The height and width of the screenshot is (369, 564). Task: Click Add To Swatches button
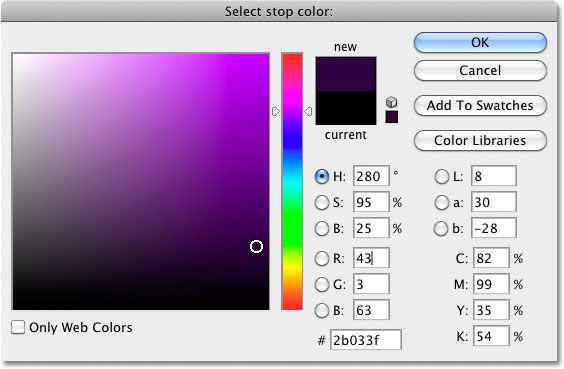click(480, 105)
